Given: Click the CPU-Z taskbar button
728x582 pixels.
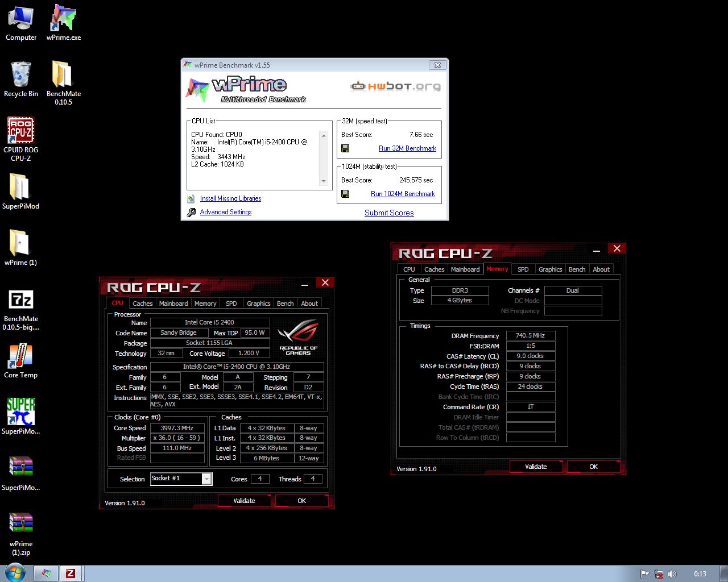Looking at the screenshot, I should 71,573.
